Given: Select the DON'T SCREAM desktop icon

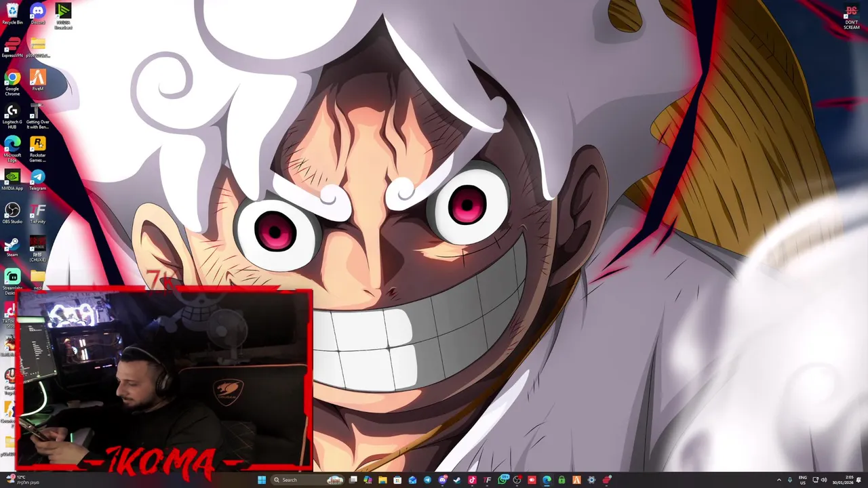Looking at the screenshot, I should point(851,18).
